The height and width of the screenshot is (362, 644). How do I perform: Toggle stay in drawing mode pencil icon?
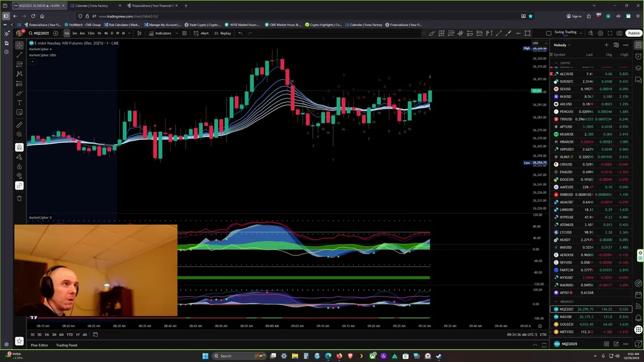tap(19, 157)
